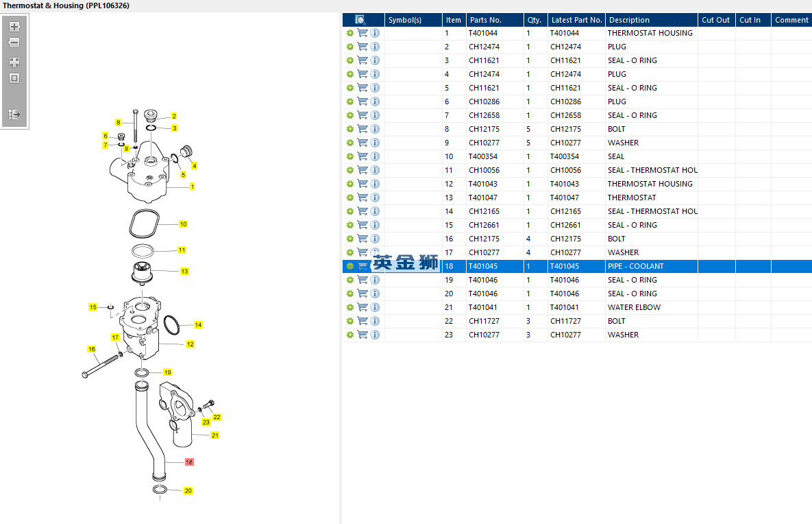Add item 8 BOLT CH12175 to cart
This screenshot has height=524, width=812.
click(x=362, y=129)
